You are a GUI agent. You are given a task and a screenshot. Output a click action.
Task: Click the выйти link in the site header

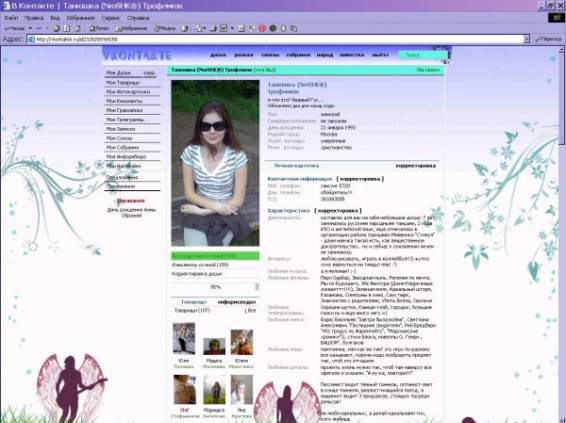click(x=380, y=55)
